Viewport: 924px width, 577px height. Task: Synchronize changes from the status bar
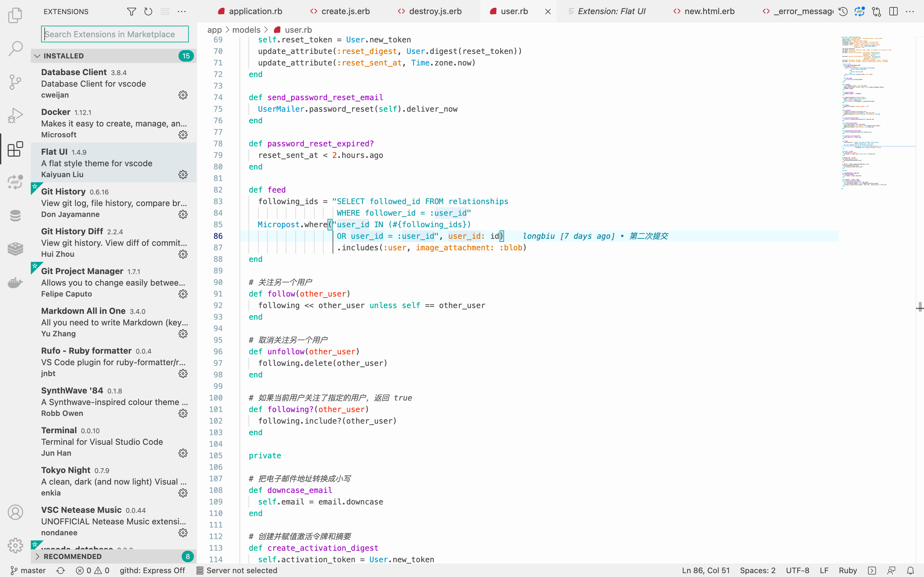[x=61, y=571]
